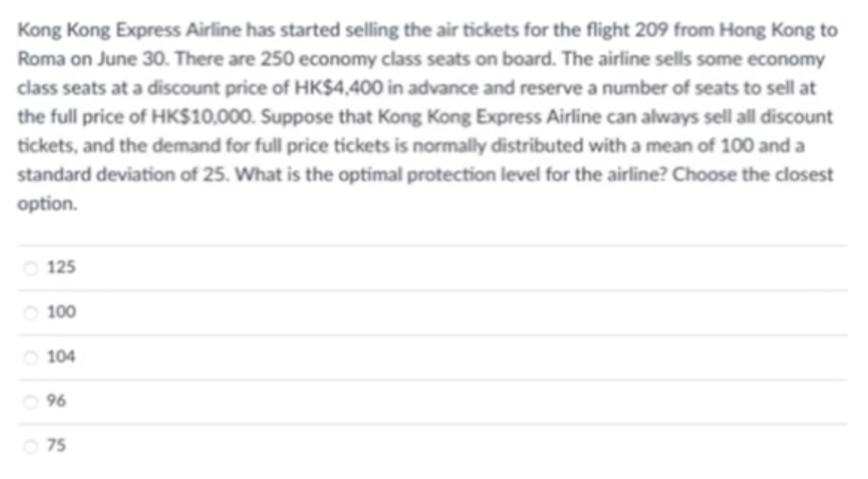868x479 pixels.
Task: Pick the radio button beside 75
Action: coord(30,445)
